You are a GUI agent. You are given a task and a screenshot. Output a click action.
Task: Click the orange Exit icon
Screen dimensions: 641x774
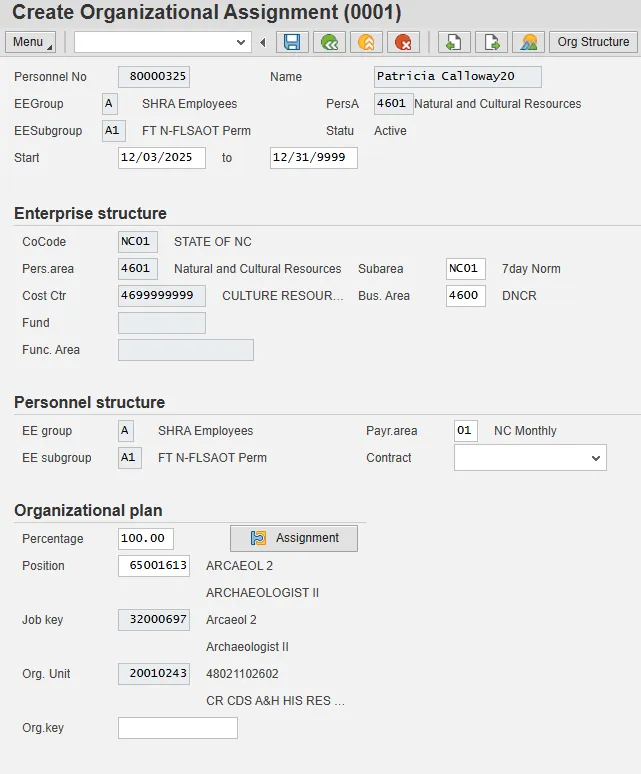366,42
